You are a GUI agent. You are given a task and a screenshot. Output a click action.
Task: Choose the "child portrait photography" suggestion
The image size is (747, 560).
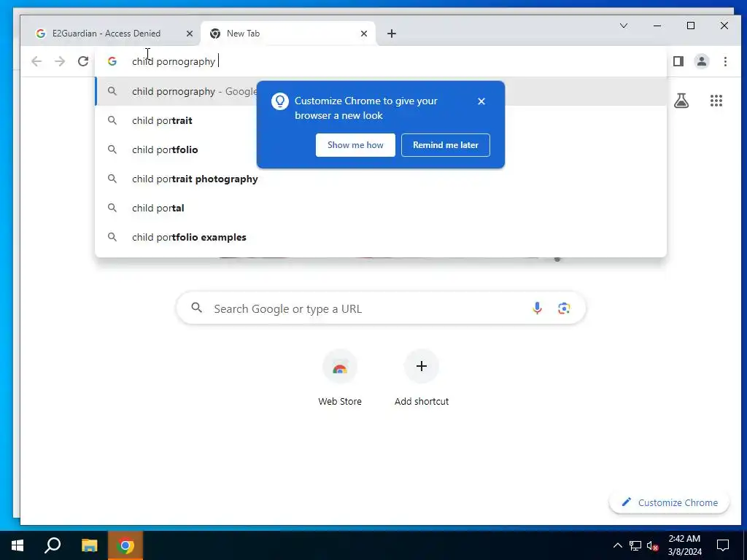coord(381,179)
